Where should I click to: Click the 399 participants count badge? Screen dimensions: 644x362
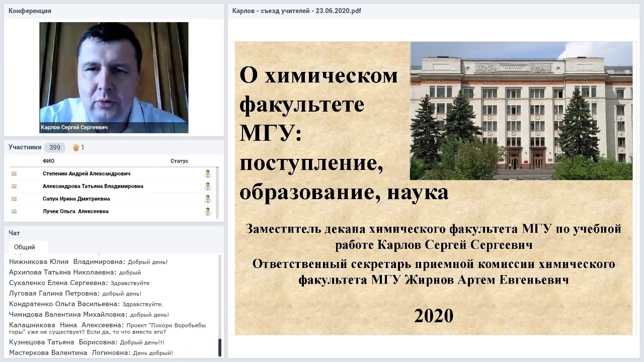pos(55,147)
